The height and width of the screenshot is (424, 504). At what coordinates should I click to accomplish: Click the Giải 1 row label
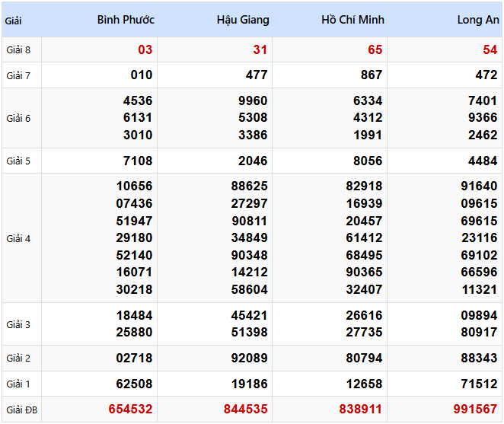[18, 384]
